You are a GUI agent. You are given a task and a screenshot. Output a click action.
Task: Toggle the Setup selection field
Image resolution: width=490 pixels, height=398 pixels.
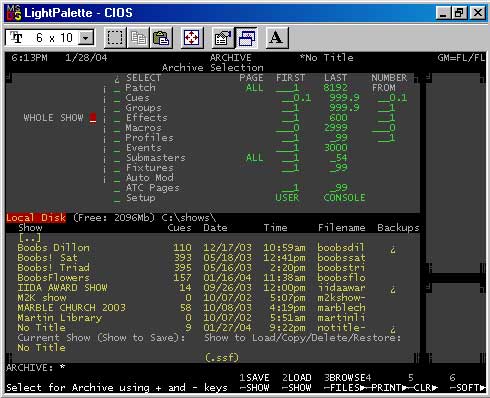click(x=117, y=198)
